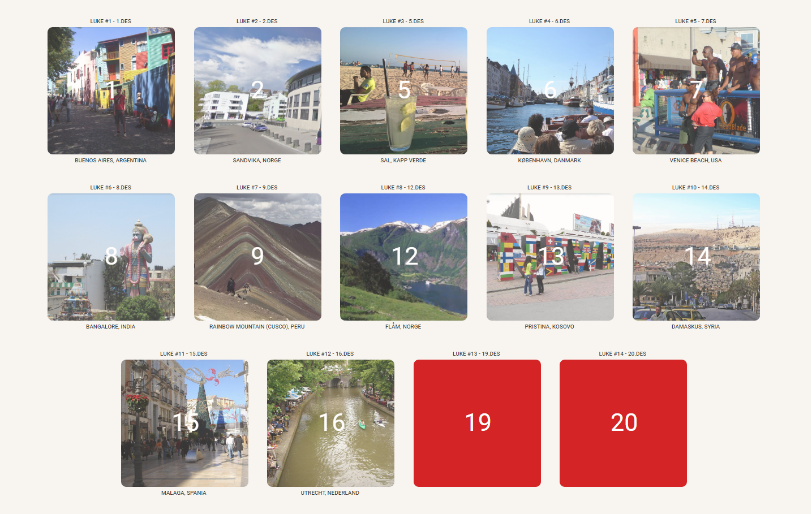The height and width of the screenshot is (514, 812).
Task: Select the Sal, Kapp Verde beach photo
Action: click(x=403, y=90)
